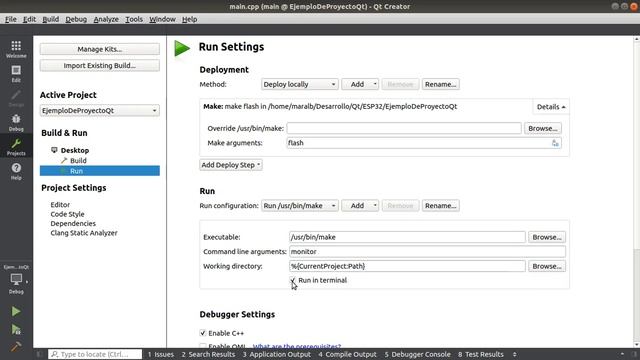640x360 pixels.
Task: Open the Issues output pane
Action: (161, 354)
